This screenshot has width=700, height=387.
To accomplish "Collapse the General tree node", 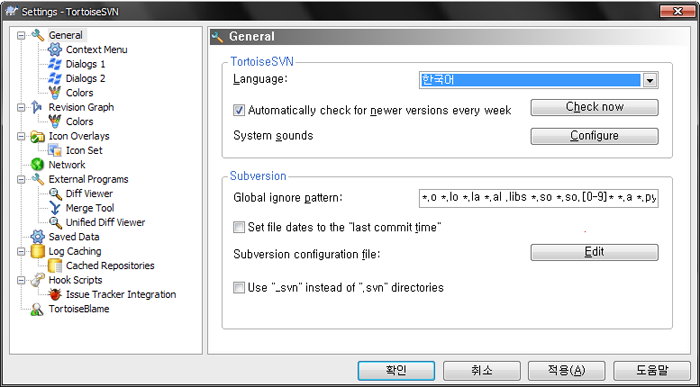I will [x=21, y=35].
